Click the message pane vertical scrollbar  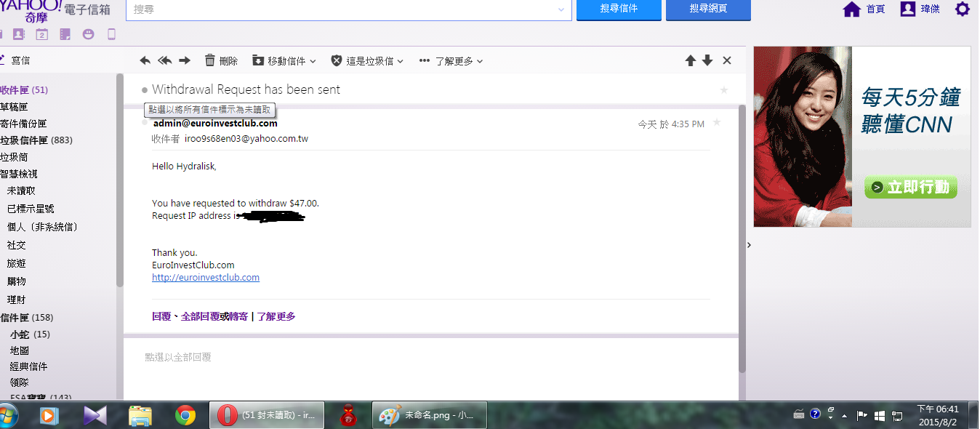[742, 240]
